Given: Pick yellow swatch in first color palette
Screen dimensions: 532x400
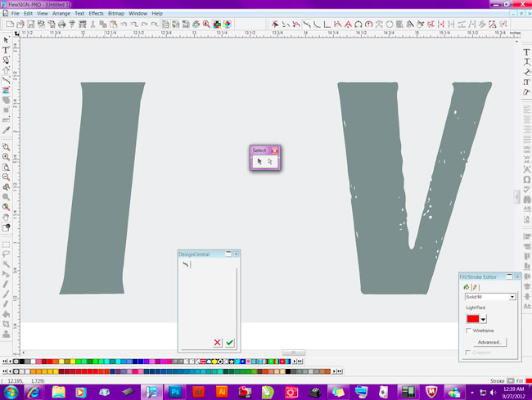Looking at the screenshot, I should coord(73,362).
